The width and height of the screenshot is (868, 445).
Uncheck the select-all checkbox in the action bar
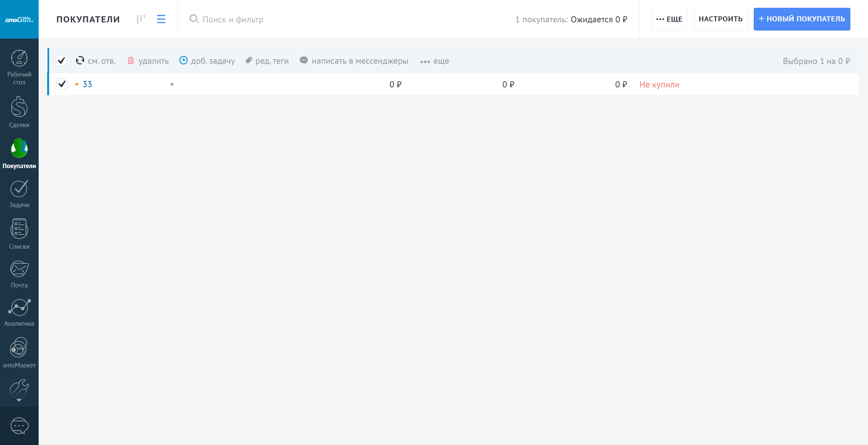61,61
